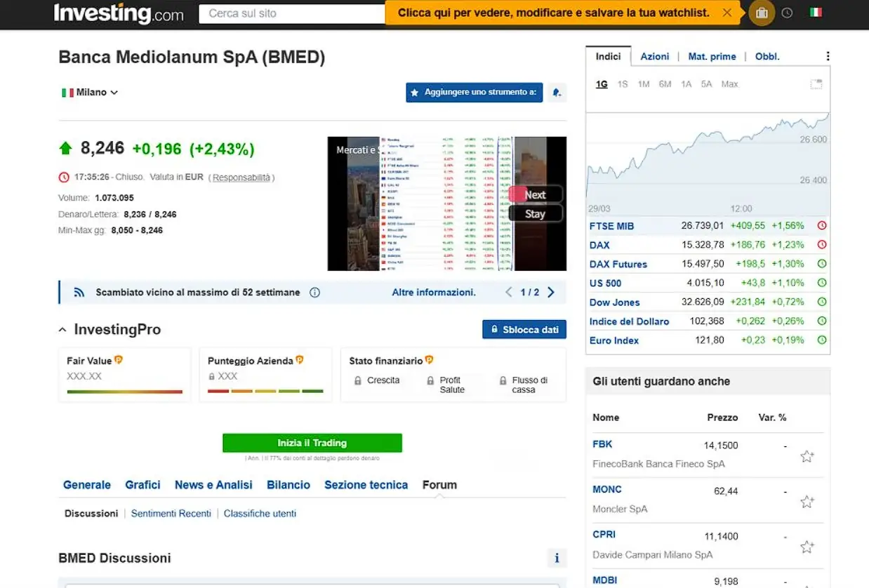Show the next highlight with the right arrow
Viewport: 869px width, 588px height.
[x=551, y=293]
